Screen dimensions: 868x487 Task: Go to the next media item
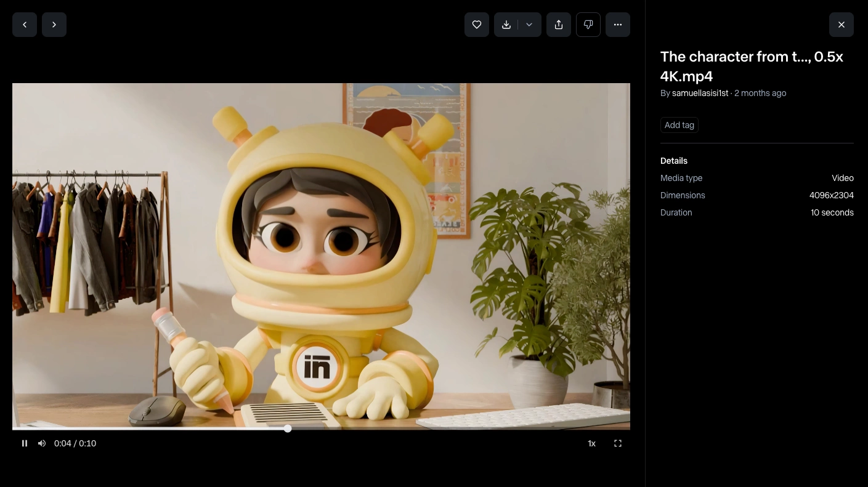pos(54,25)
